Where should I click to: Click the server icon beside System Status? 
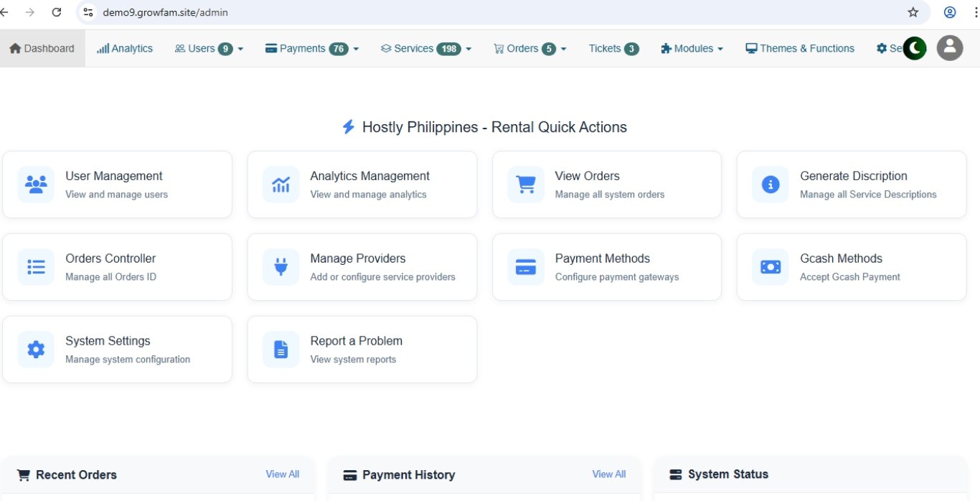coord(675,474)
